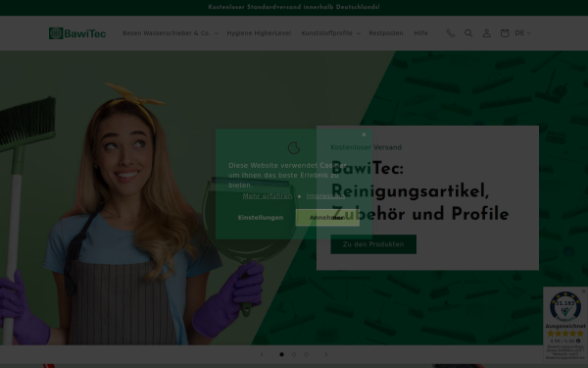Open Restposten menu item
Viewport: 588px width, 368px height.
pos(386,33)
